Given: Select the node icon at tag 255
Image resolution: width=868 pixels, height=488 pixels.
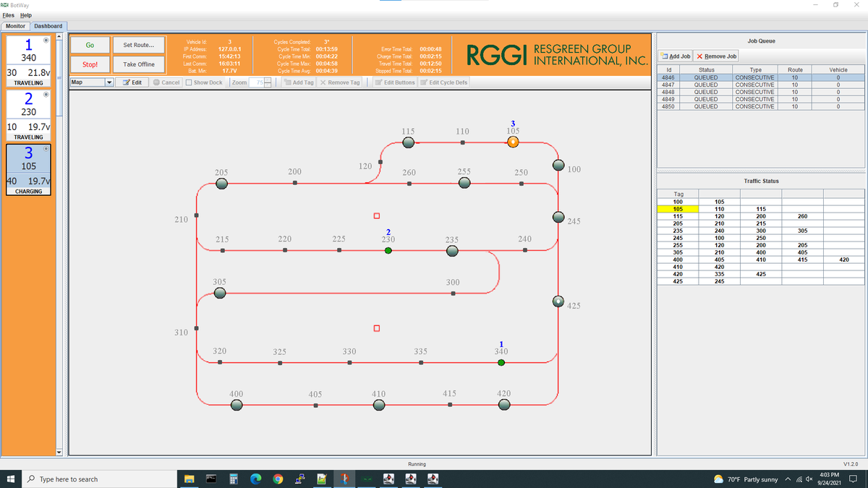Looking at the screenshot, I should pos(466,183).
